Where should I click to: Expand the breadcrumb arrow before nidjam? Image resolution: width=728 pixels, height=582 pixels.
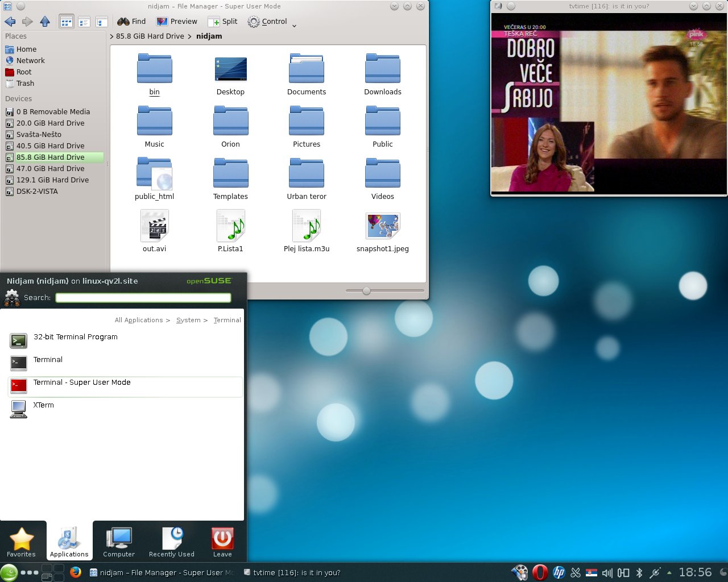[x=190, y=36]
